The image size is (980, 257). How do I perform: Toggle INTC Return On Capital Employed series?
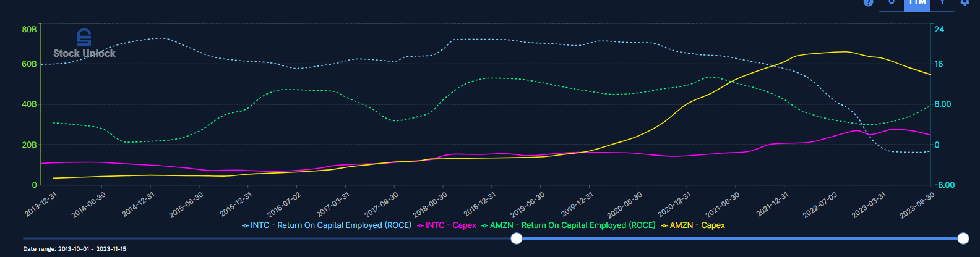pos(327,225)
